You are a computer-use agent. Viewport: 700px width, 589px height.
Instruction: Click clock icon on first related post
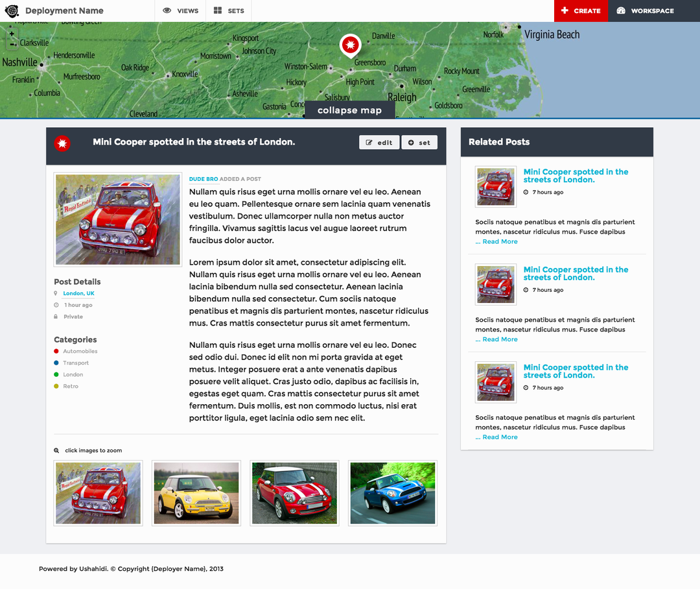pyautogui.click(x=526, y=192)
